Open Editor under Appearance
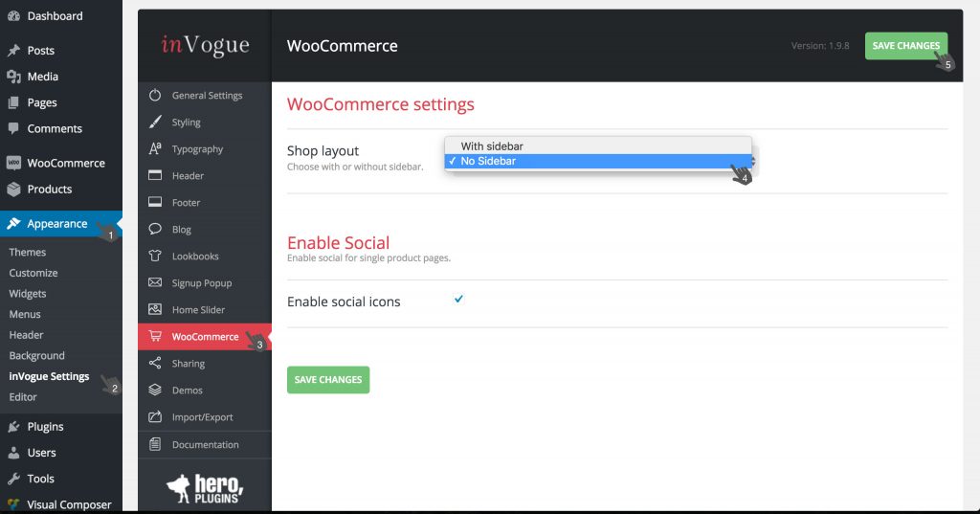Image resolution: width=980 pixels, height=514 pixels. tap(23, 396)
